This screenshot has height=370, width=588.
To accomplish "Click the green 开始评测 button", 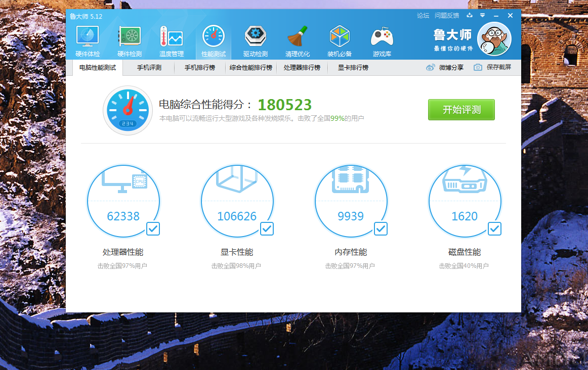I will coord(461,110).
